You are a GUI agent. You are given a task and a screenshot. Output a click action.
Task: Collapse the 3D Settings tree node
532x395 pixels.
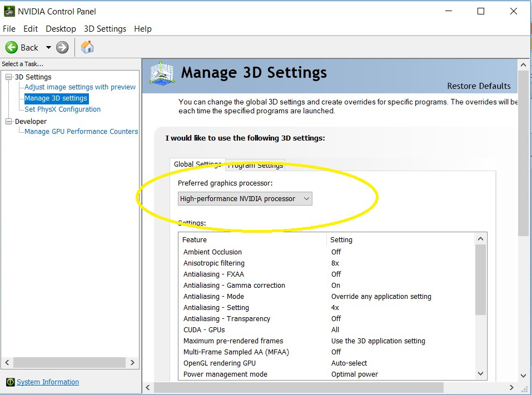click(8, 77)
